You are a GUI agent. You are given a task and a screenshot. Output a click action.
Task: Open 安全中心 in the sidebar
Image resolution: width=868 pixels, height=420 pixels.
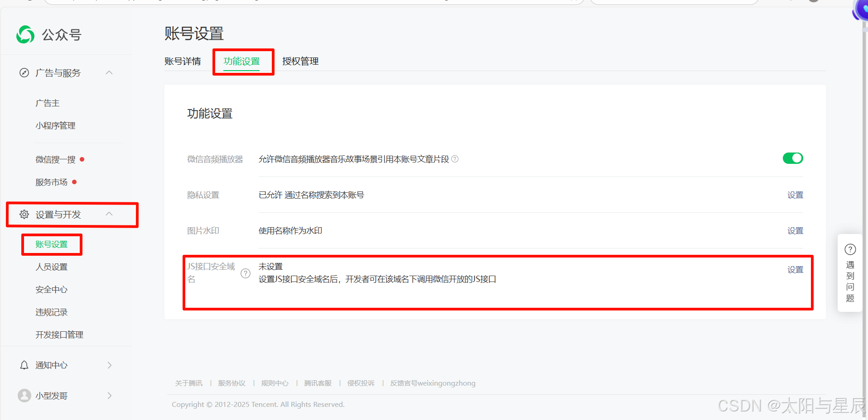click(x=52, y=290)
